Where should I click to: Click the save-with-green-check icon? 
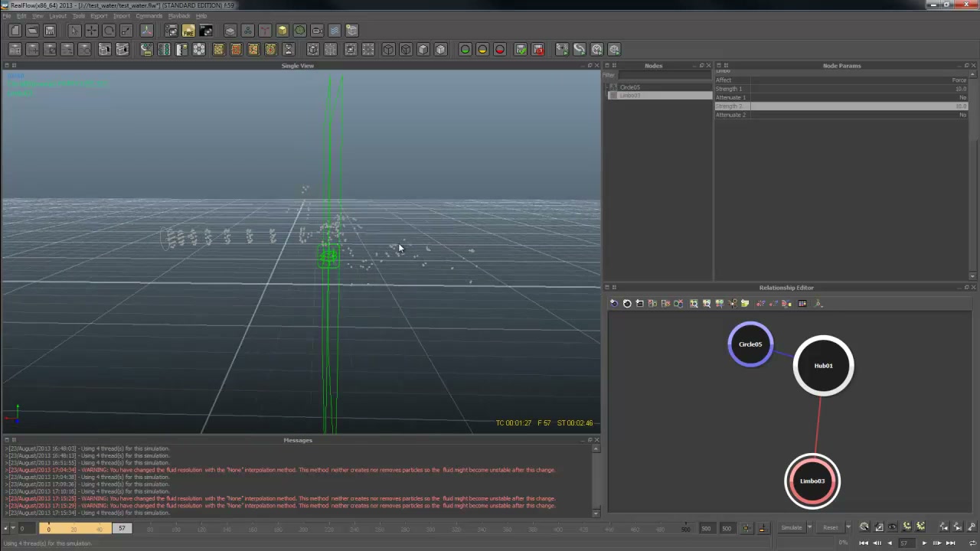point(521,50)
